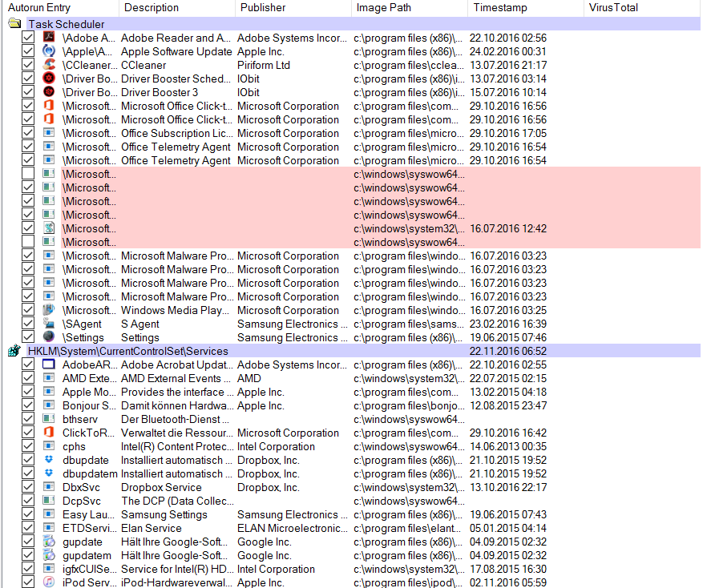Click the ETDService Elan icon
Screen dimensions: 715x588
49,528
